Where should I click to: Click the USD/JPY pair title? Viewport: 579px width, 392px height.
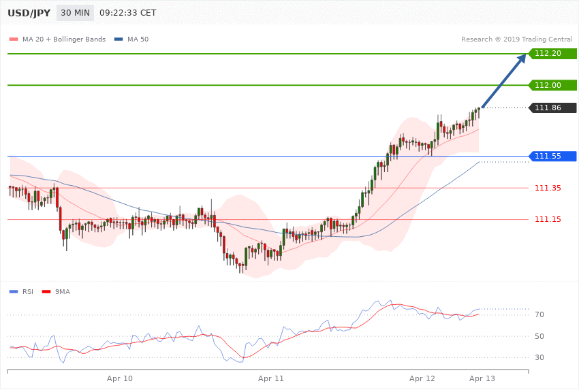click(x=29, y=13)
